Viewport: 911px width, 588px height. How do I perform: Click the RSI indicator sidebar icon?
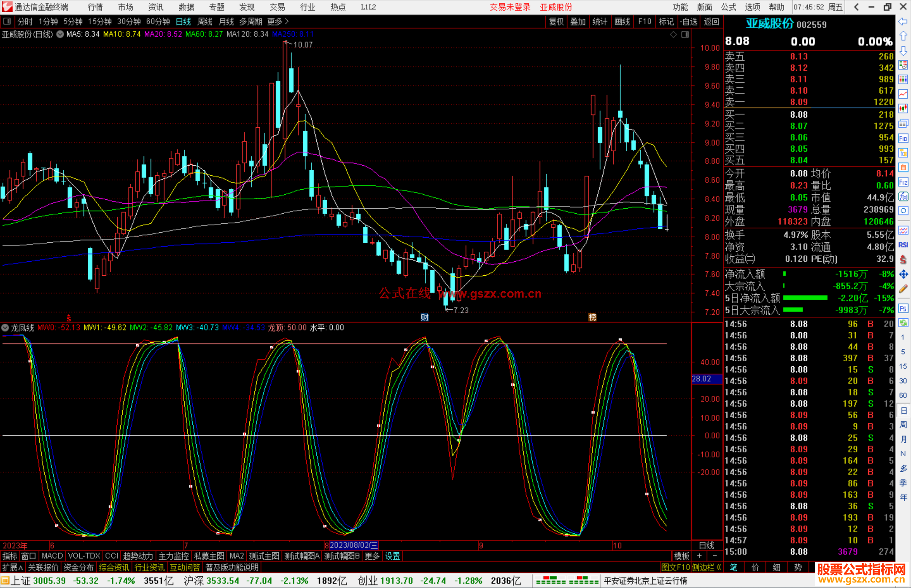[x=903, y=245]
